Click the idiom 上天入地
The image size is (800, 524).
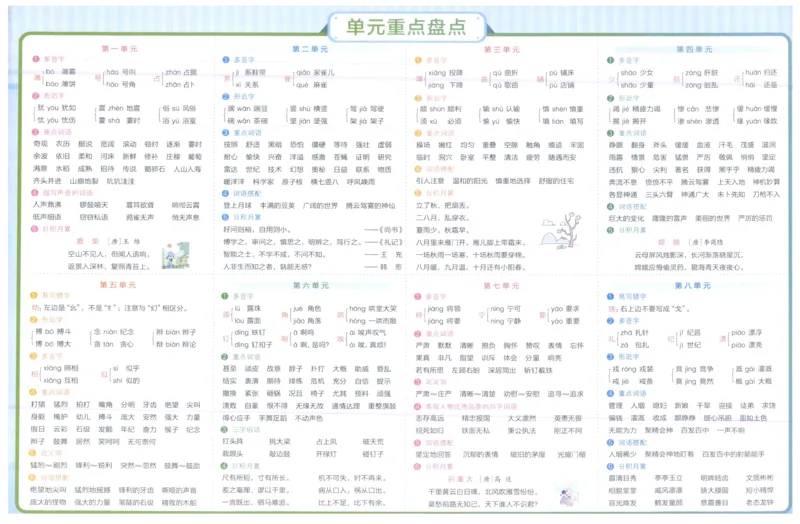[731, 182]
